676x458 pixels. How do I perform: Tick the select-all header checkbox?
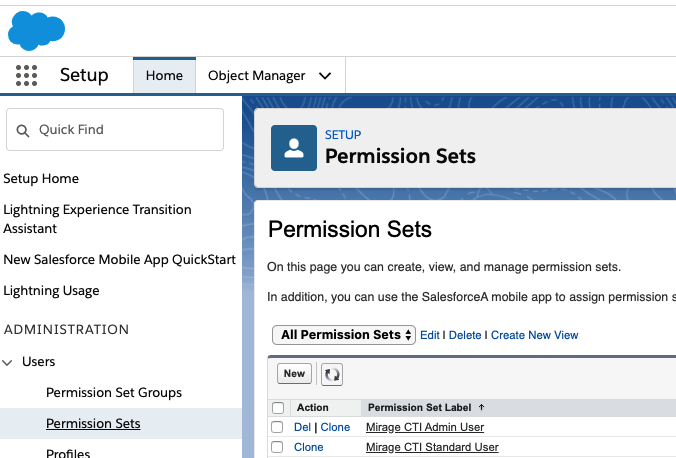[278, 408]
